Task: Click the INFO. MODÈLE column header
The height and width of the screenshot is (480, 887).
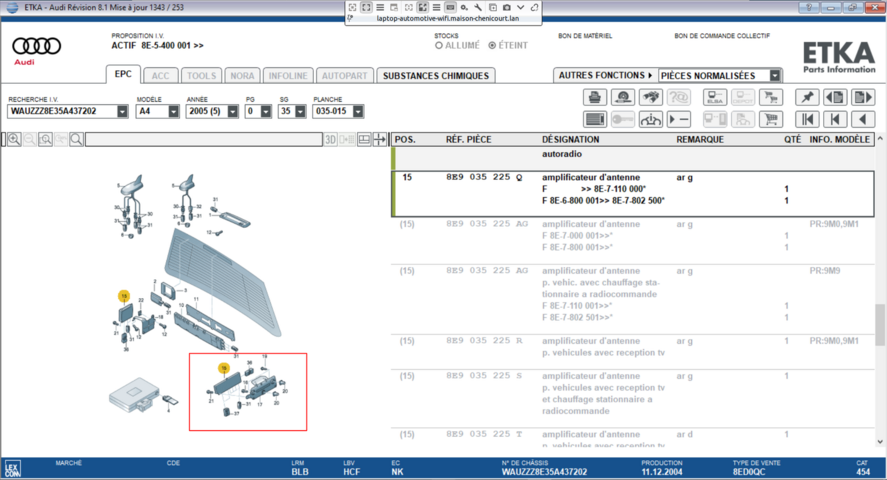Action: pyautogui.click(x=839, y=140)
